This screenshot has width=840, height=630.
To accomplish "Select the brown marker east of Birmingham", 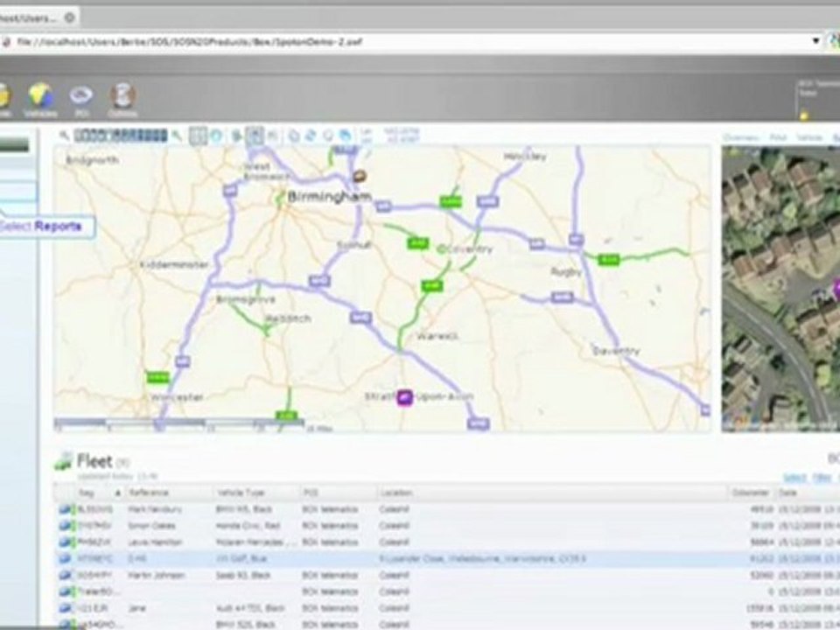I will (360, 176).
